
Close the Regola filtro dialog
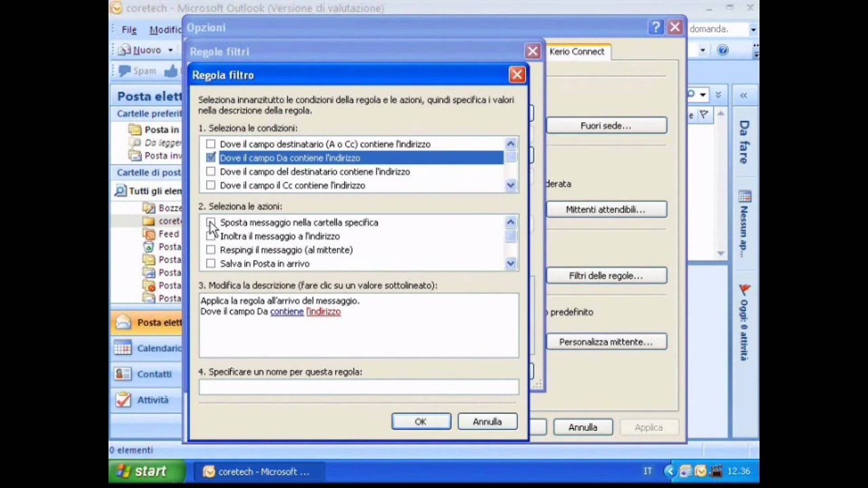(517, 75)
